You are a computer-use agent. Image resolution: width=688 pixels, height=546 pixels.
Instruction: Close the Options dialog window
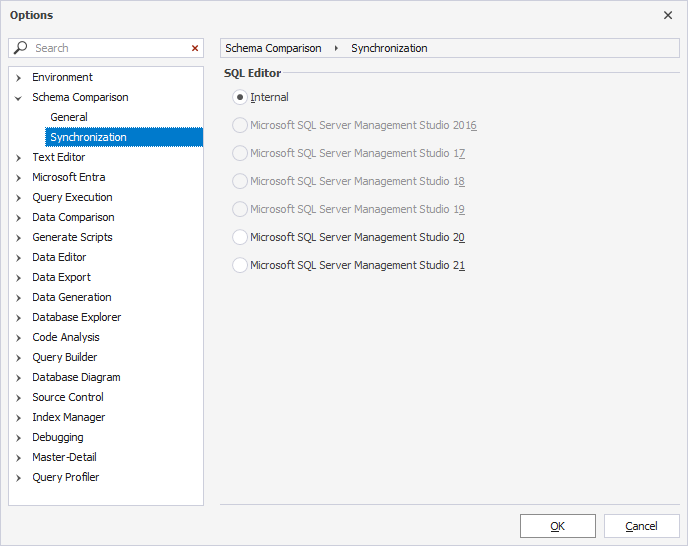point(668,15)
